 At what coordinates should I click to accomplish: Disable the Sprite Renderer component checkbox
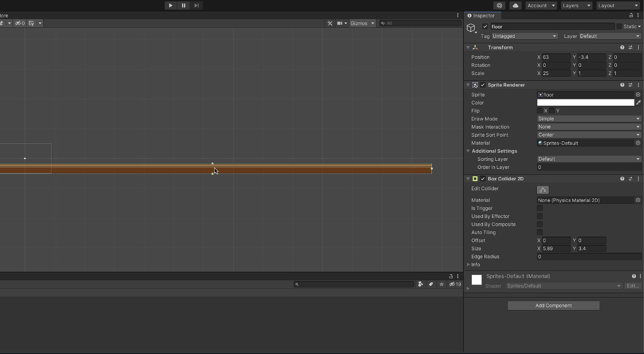pos(483,85)
